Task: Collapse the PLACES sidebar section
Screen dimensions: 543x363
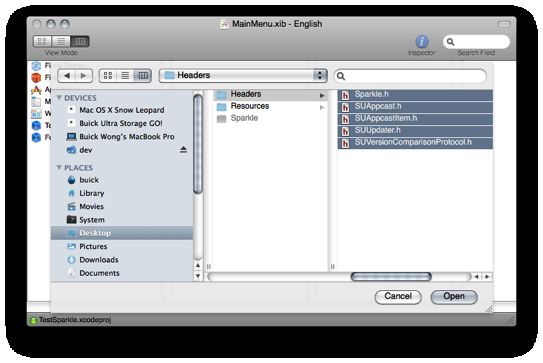Action: [x=59, y=168]
